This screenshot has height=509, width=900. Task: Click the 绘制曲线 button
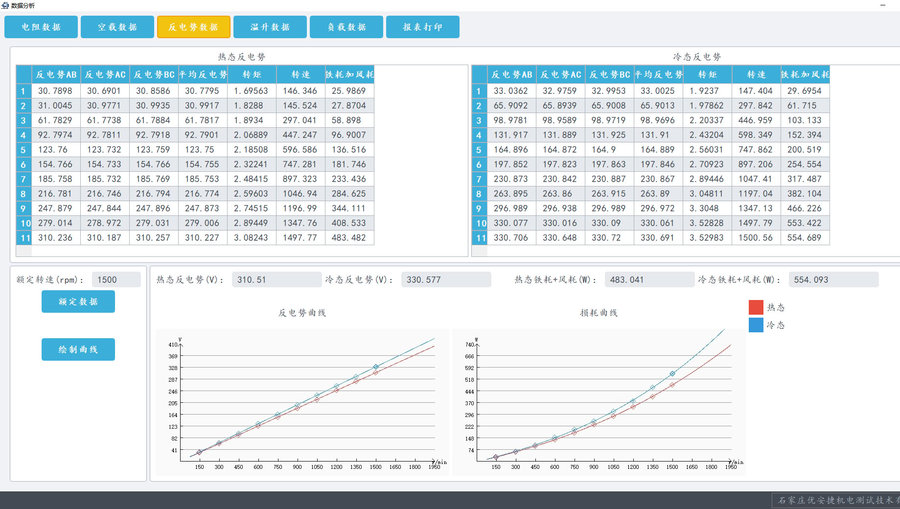pyautogui.click(x=78, y=349)
